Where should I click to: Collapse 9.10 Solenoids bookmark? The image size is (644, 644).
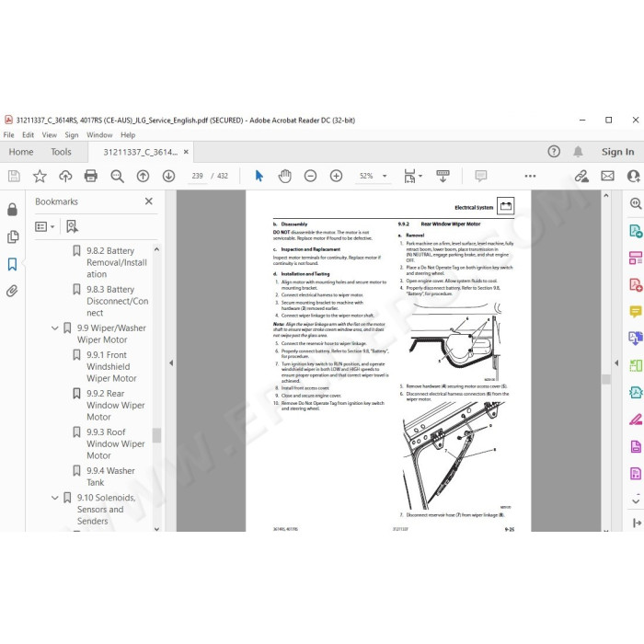[x=54, y=498]
